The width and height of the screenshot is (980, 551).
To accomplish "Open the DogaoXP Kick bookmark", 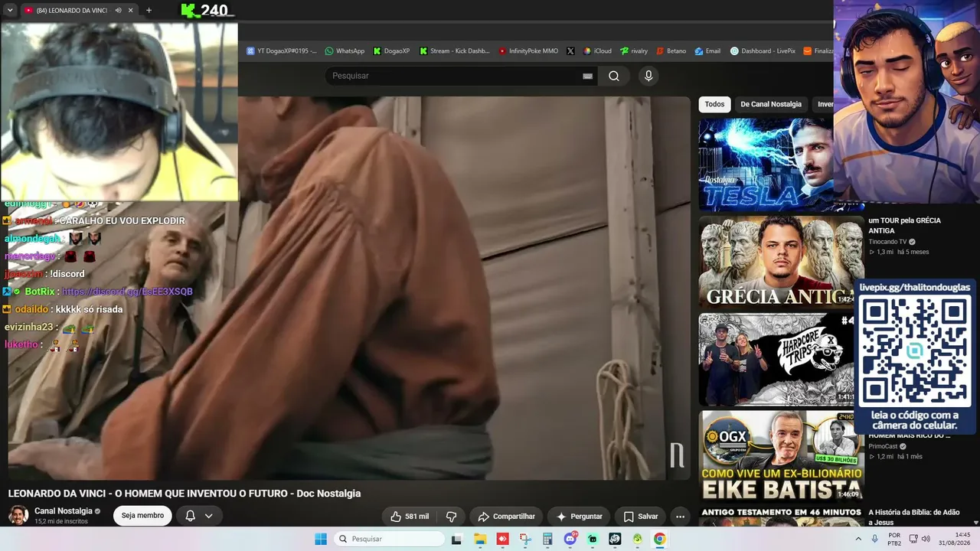I will click(391, 51).
